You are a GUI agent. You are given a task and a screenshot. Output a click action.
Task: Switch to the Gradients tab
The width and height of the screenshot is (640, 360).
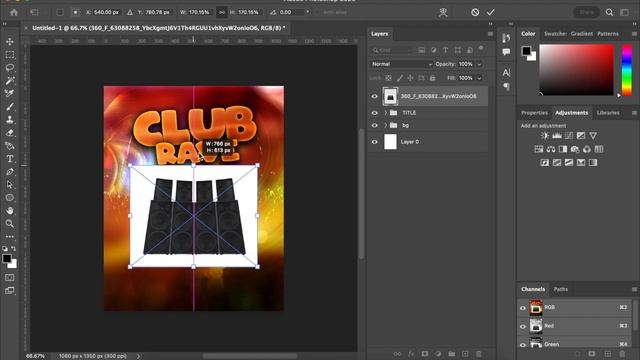(x=582, y=34)
